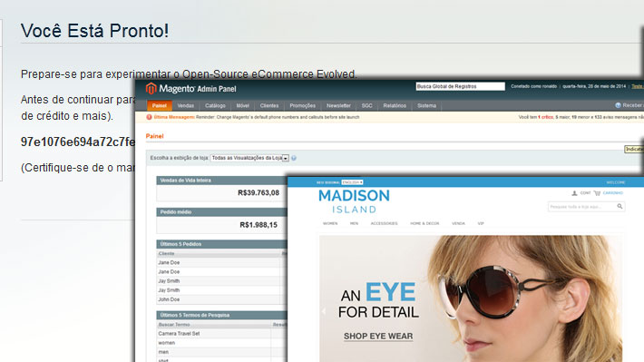Screen dimensions: 644x362
Task: Open the Relatórios menu
Action: pyautogui.click(x=395, y=105)
